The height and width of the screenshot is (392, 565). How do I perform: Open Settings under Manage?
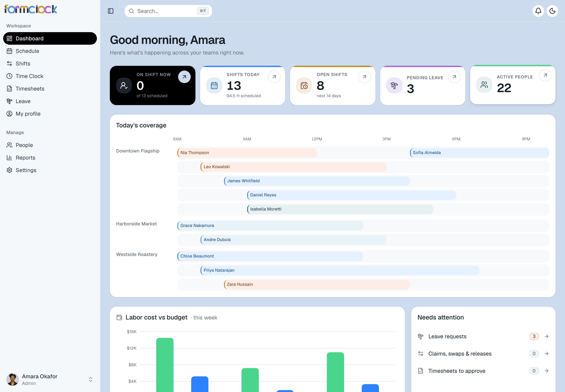[50, 170]
